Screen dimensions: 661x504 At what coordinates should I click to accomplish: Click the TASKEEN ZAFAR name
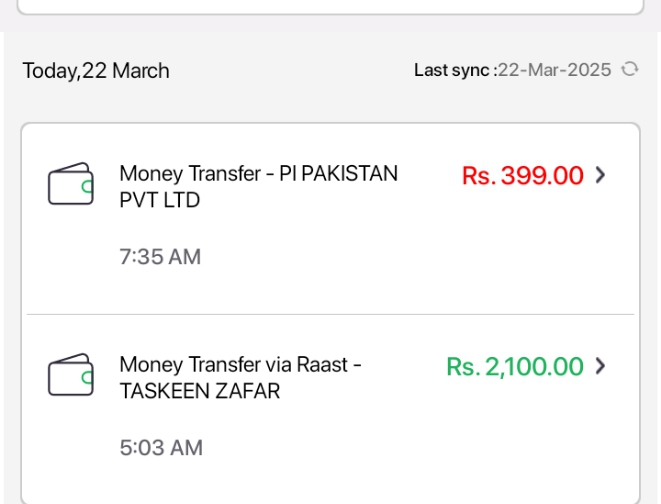point(200,391)
